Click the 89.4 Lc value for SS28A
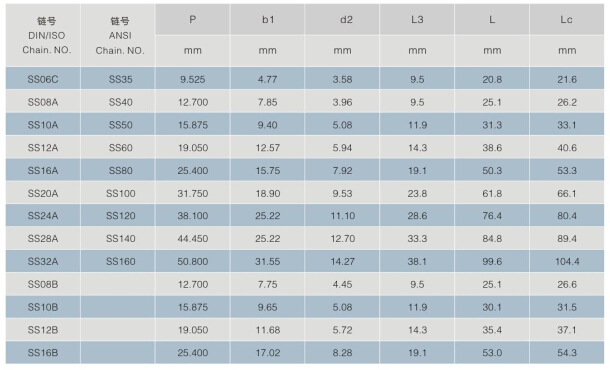The image size is (610, 370). click(x=567, y=238)
